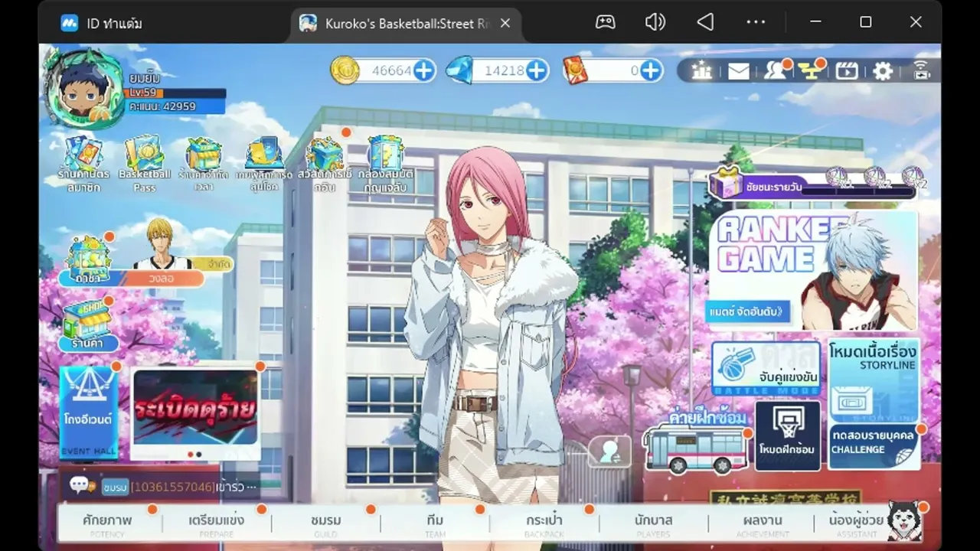Click the 14218 diamond balance
This screenshot has height=551, width=980.
(x=505, y=70)
